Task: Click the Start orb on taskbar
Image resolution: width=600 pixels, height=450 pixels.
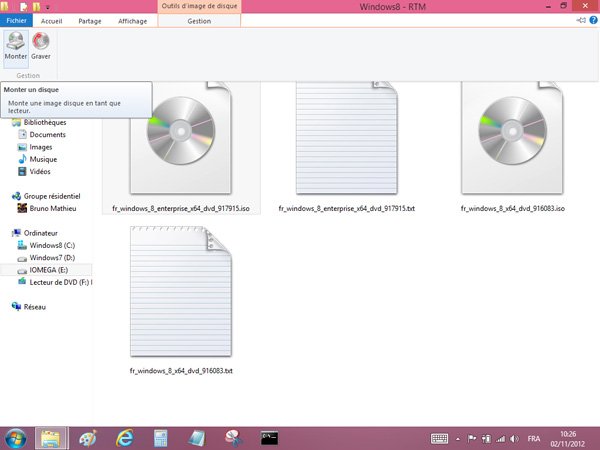Action: [x=16, y=439]
